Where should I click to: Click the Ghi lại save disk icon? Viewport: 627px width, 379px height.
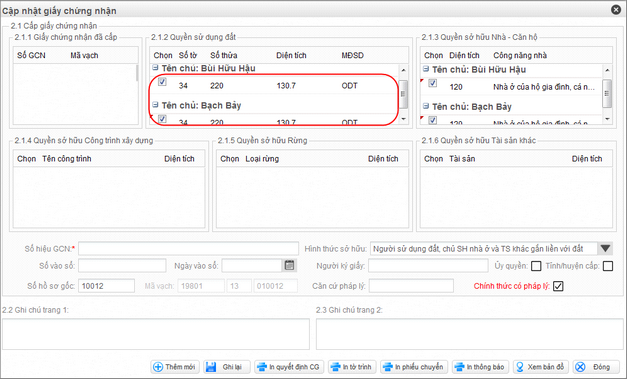click(x=211, y=367)
